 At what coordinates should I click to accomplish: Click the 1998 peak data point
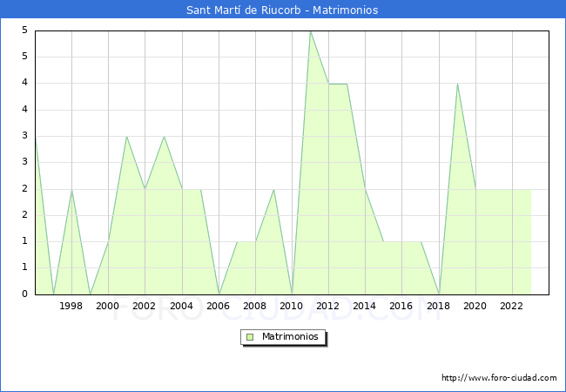click(71, 190)
